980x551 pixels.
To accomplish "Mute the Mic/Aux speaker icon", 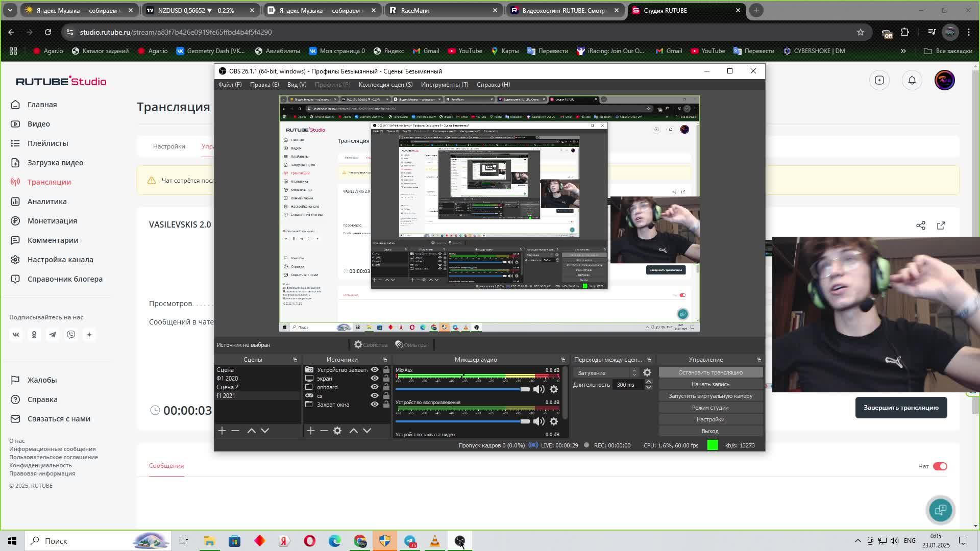I will 538,389.
